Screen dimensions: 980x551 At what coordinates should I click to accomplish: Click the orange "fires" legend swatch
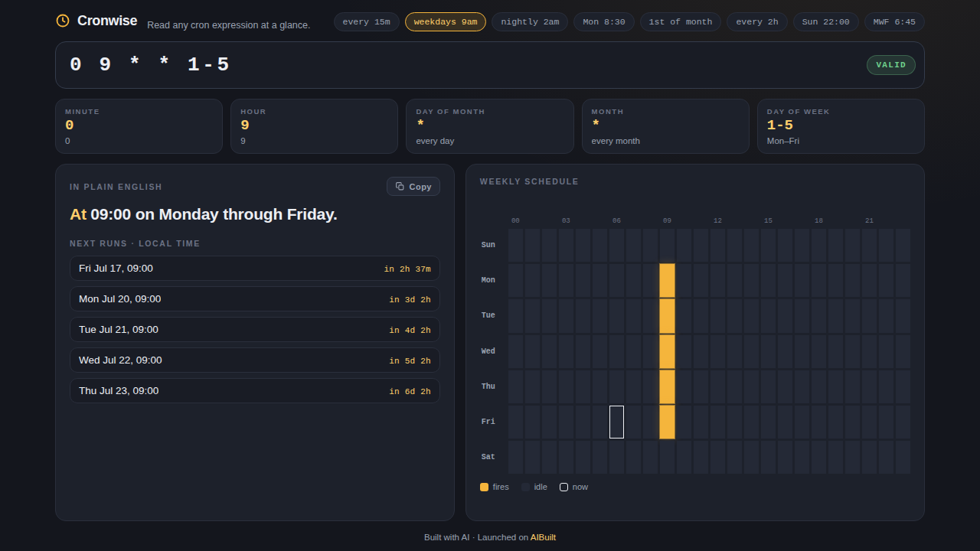[x=484, y=487]
